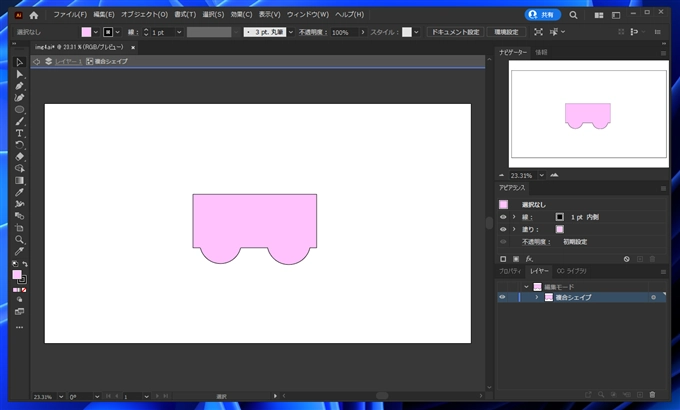The image size is (680, 410).
Task: Expand the 線 stroke attribute row
Action: click(514, 217)
